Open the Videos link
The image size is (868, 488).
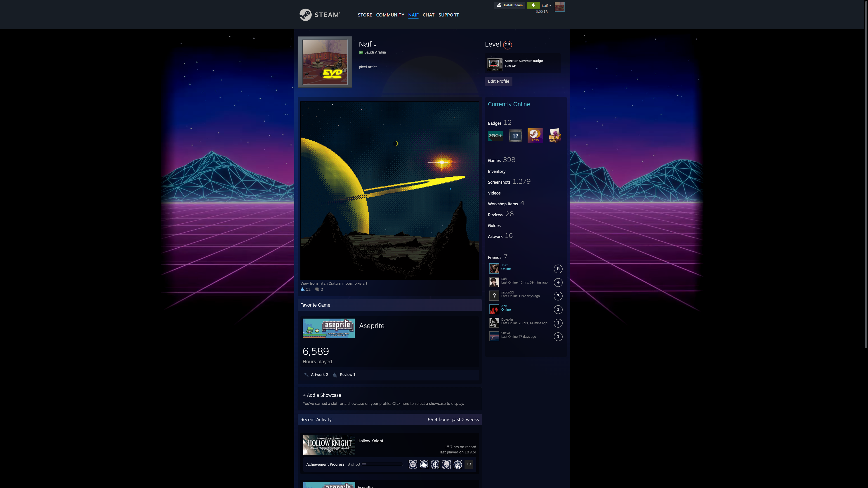point(494,193)
